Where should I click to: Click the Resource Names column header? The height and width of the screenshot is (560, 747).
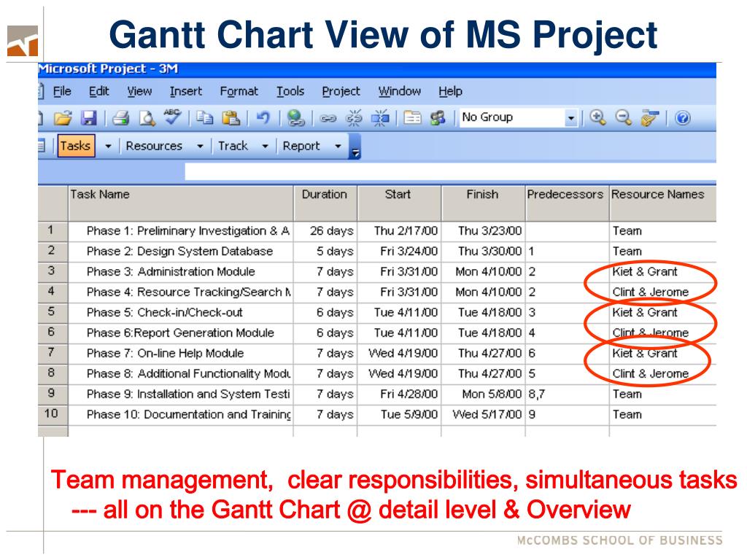pyautogui.click(x=662, y=203)
